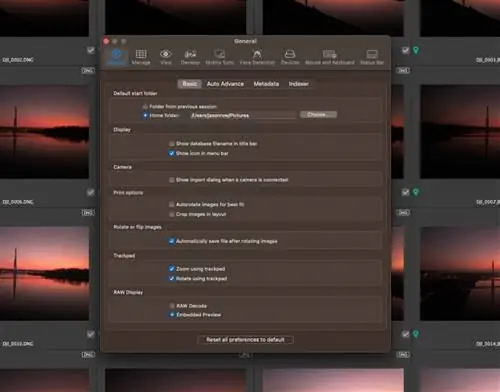This screenshot has height=392, width=500.
Task: Disable Zoom using trackpad
Action: [172, 269]
